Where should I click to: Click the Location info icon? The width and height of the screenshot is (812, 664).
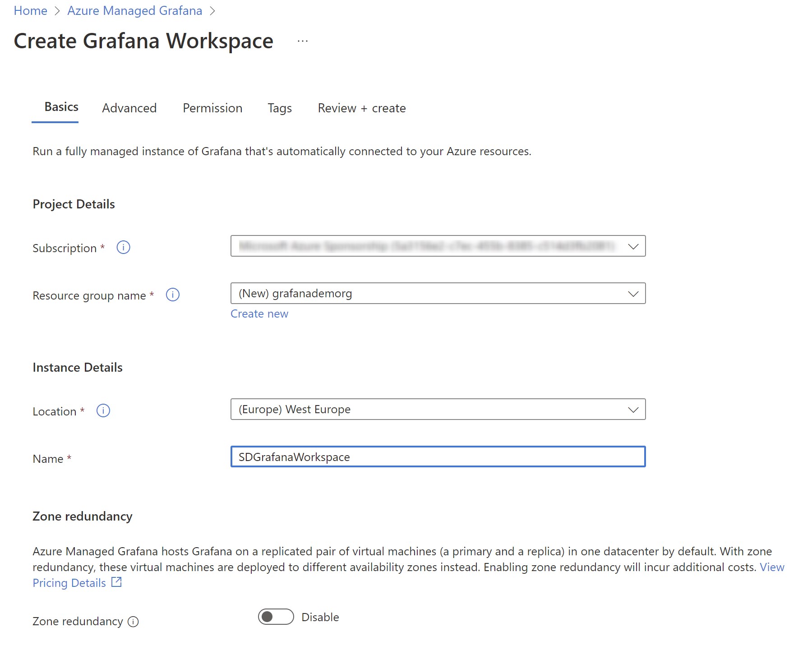103,410
